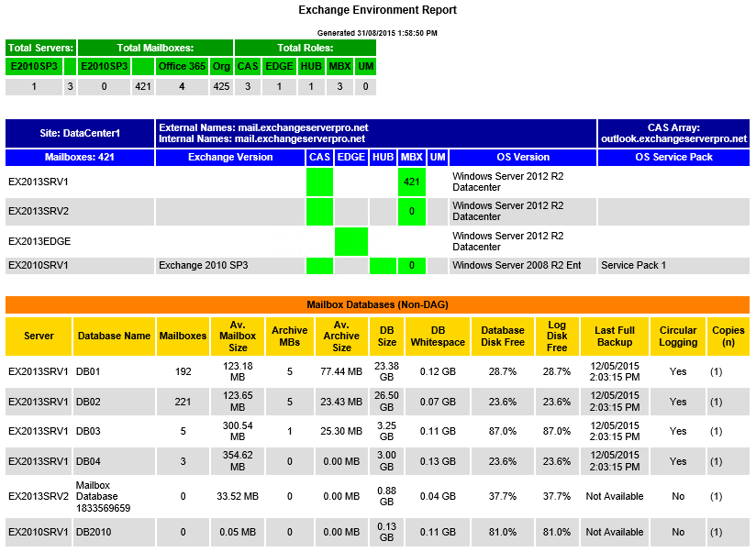This screenshot has height=552, width=756.
Task: Select the DB2010 database name cell
Action: tap(94, 532)
